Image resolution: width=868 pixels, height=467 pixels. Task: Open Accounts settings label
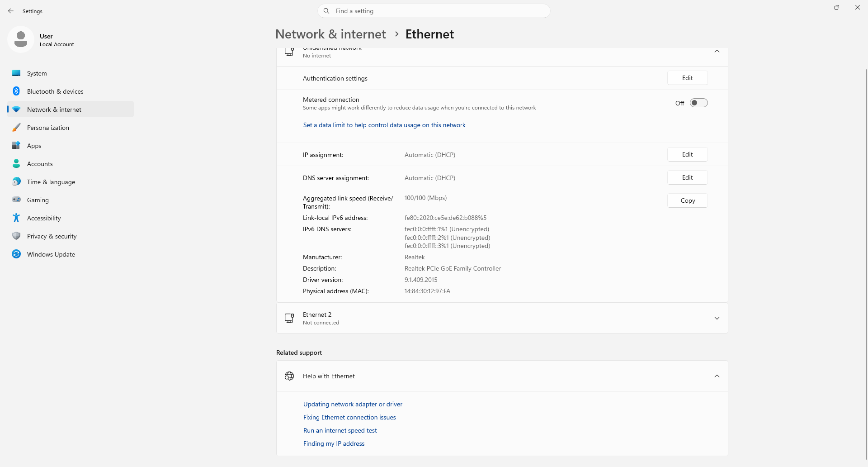(40, 164)
